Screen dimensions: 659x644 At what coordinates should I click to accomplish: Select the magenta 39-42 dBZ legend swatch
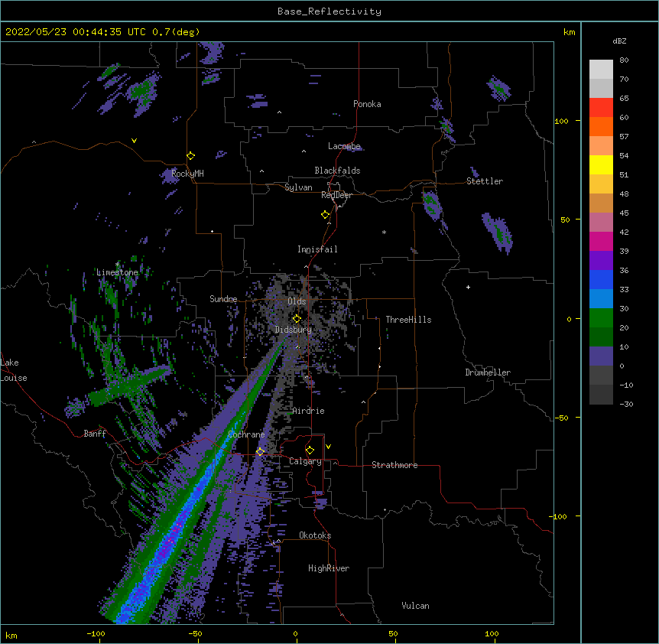[x=601, y=241]
